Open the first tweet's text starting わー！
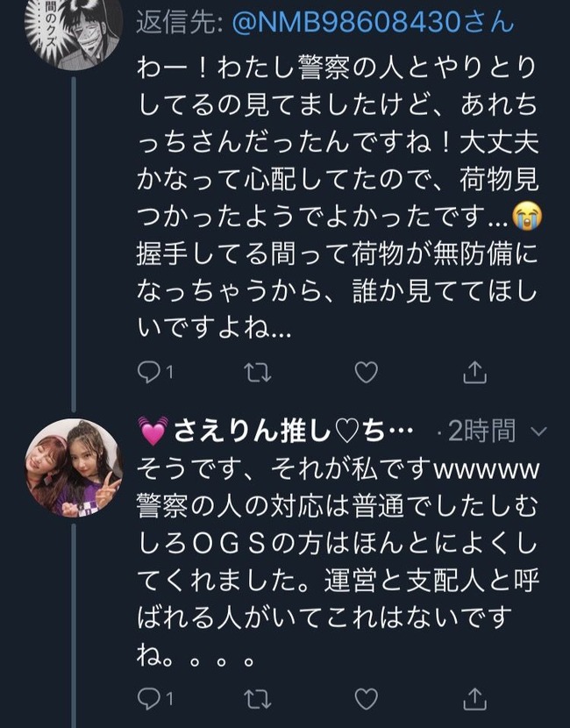The height and width of the screenshot is (728, 570). tap(338, 198)
